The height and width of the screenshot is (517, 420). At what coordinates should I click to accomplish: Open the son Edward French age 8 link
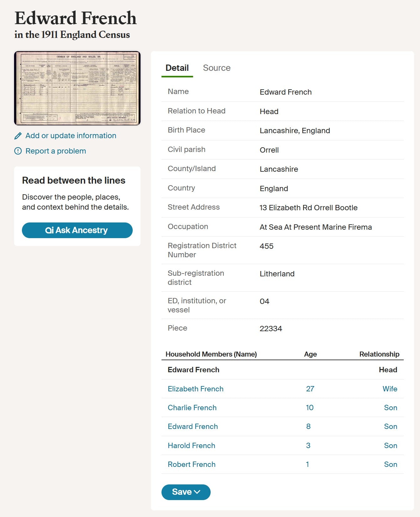[x=193, y=426]
